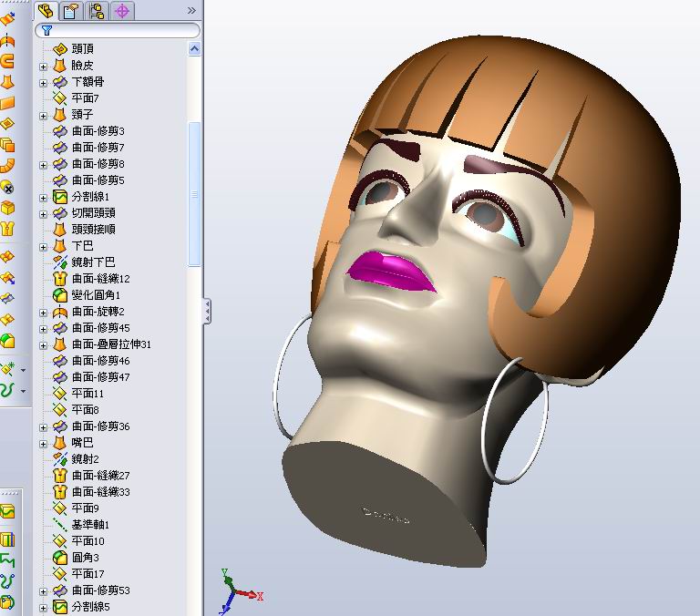Select the 曲面-縫織33 feature
700x616 pixels.
click(101, 492)
